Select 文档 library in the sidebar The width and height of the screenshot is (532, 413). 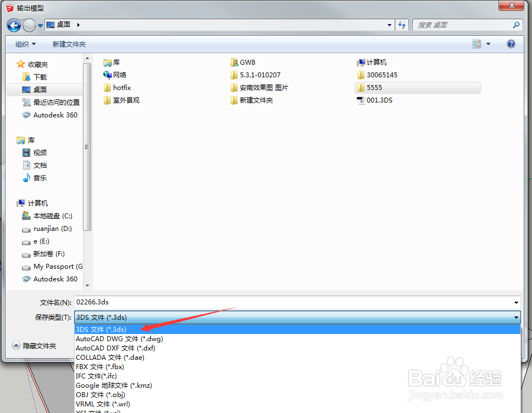(x=35, y=165)
